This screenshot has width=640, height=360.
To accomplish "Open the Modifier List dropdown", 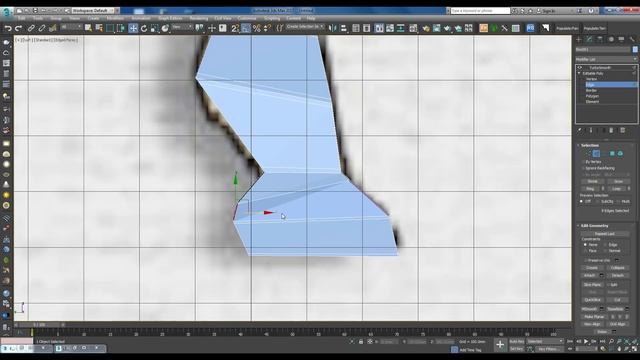I will (606, 60).
